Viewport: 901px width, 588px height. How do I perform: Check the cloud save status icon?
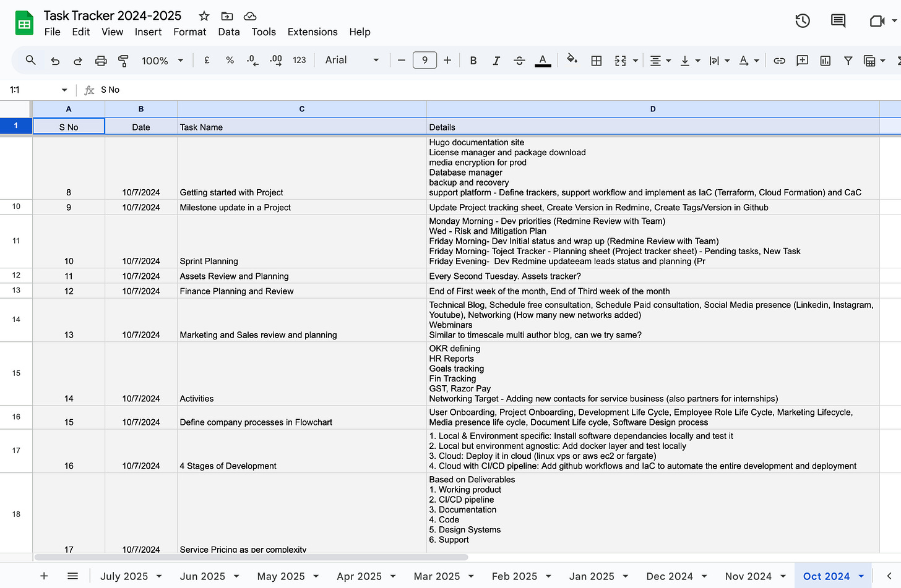(250, 16)
